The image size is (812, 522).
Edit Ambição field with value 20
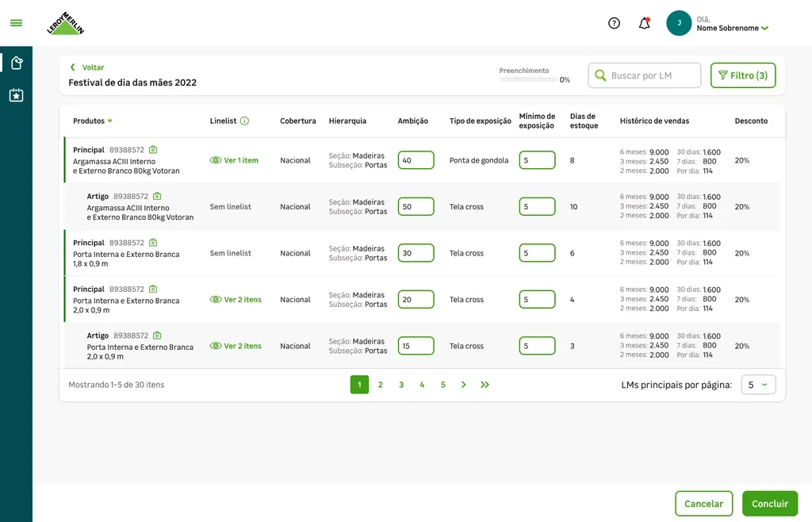[416, 299]
